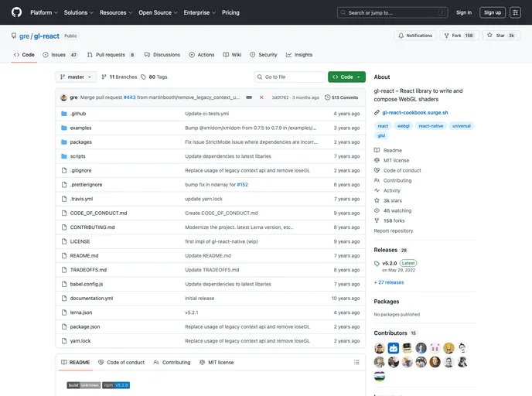The width and height of the screenshot is (532, 396).
Task: Expand the master branch dropdown
Action: (x=76, y=77)
